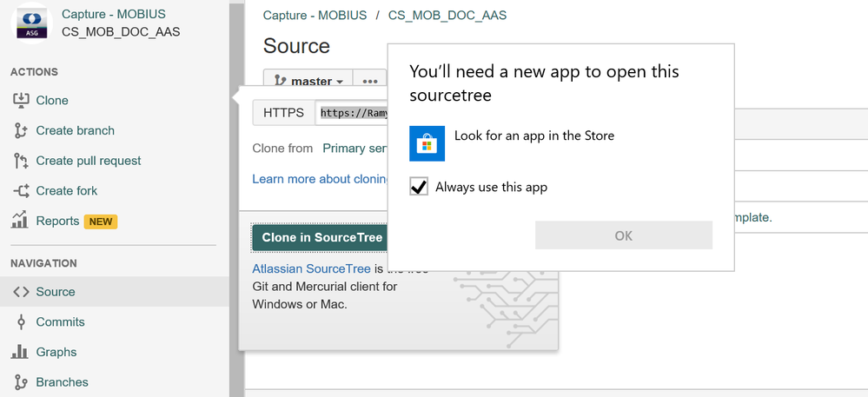Open Reports section
Viewport: 868px width, 397px height.
pos(57,221)
